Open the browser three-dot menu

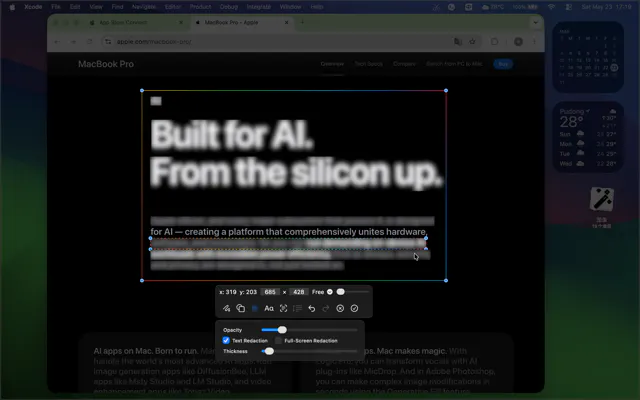(534, 42)
